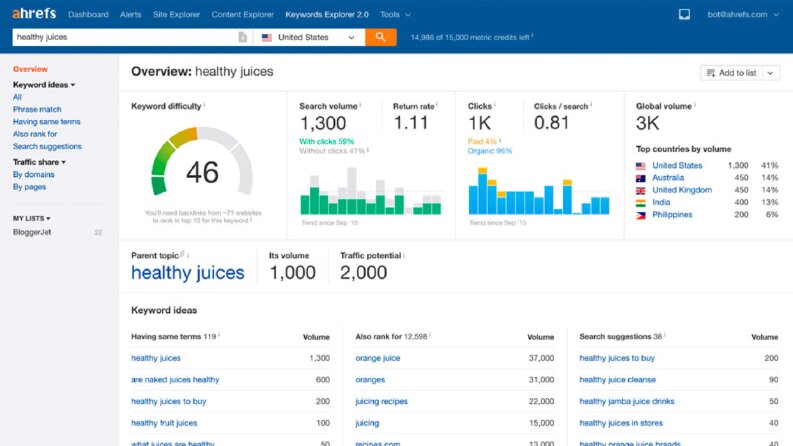Click the United Kingdom flag icon

coord(640,190)
